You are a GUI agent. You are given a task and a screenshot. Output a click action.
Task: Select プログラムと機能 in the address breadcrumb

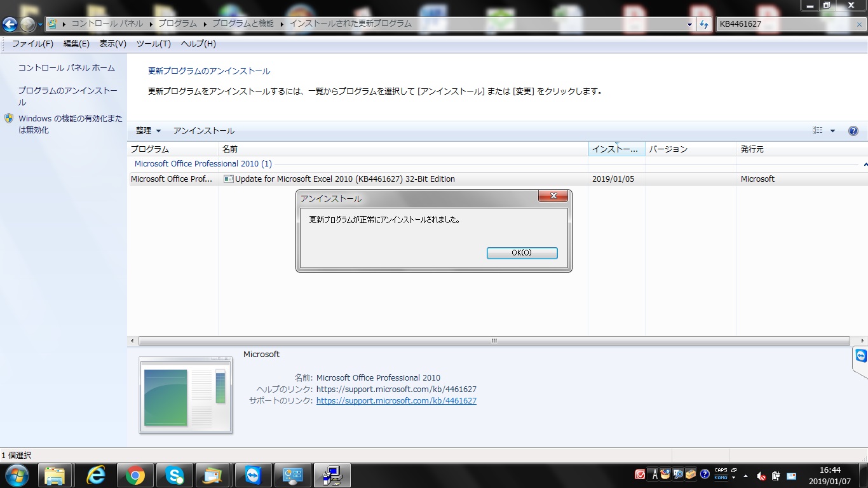[243, 24]
